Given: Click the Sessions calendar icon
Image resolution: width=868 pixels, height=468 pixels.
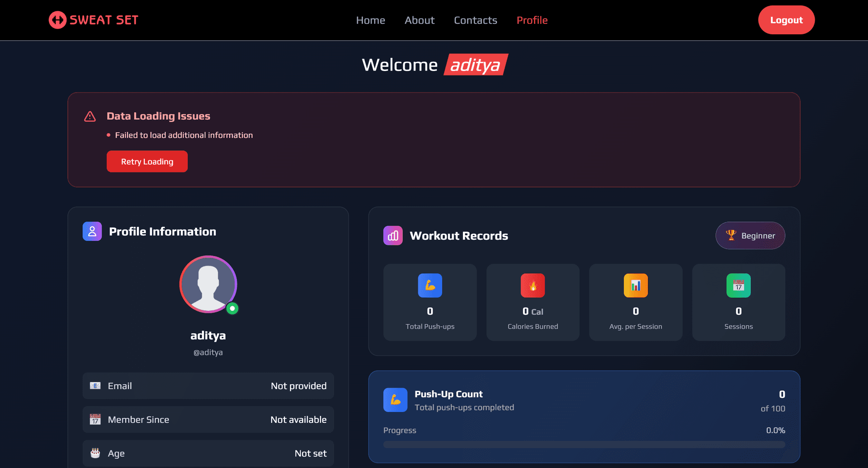Looking at the screenshot, I should pos(738,285).
